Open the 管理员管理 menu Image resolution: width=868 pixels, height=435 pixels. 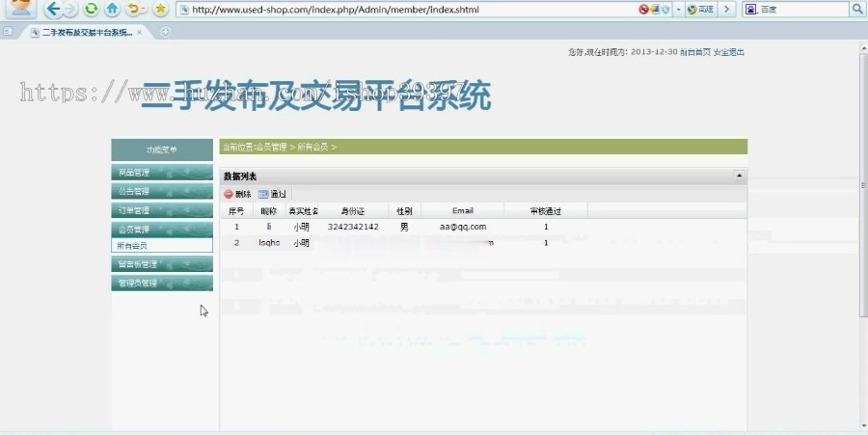coord(162,283)
